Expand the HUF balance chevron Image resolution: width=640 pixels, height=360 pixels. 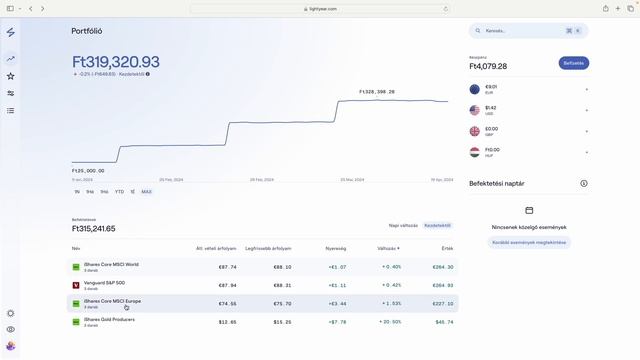coord(587,152)
